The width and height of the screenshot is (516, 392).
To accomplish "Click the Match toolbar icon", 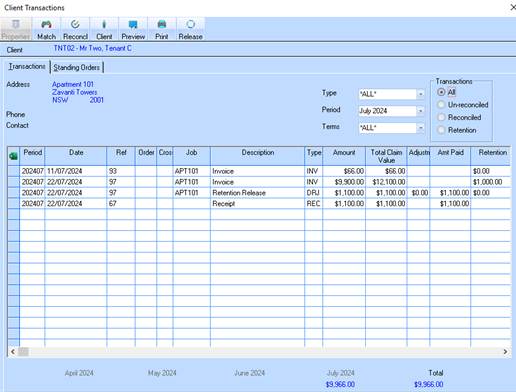I will (46, 29).
